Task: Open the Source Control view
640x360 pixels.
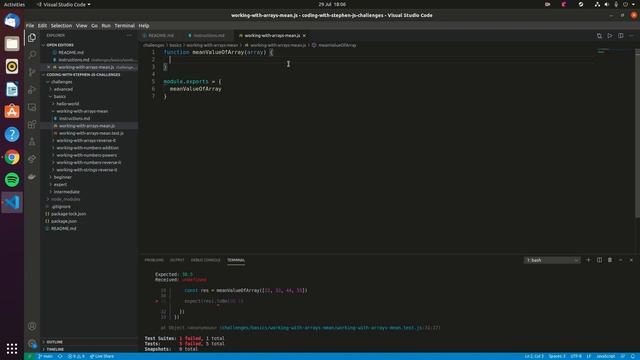Action: (x=32, y=72)
